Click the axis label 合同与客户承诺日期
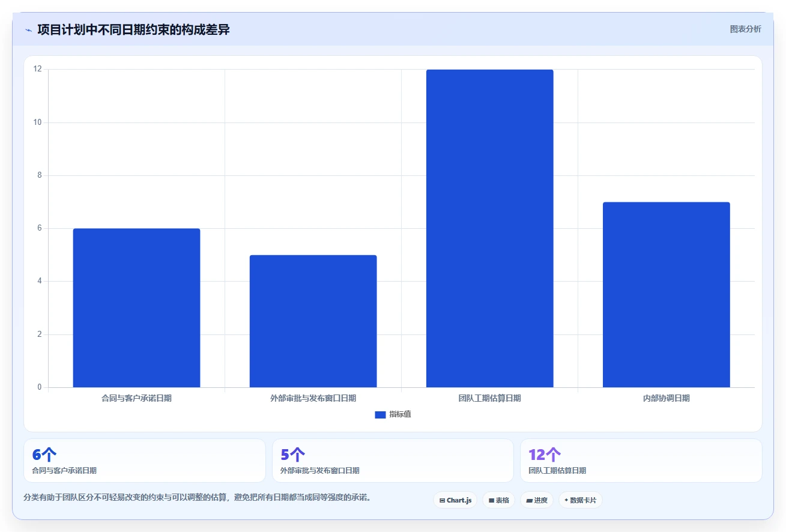This screenshot has width=786, height=532. (x=136, y=398)
